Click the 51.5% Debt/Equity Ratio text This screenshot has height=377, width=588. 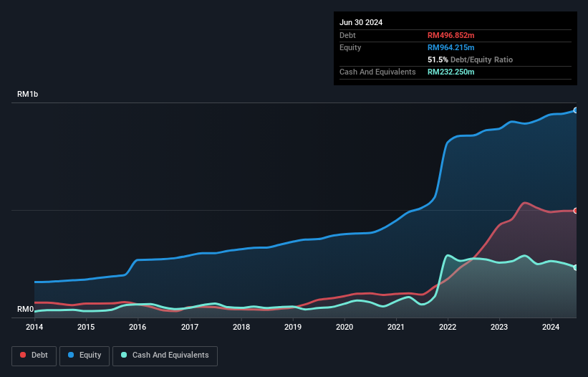(470, 59)
